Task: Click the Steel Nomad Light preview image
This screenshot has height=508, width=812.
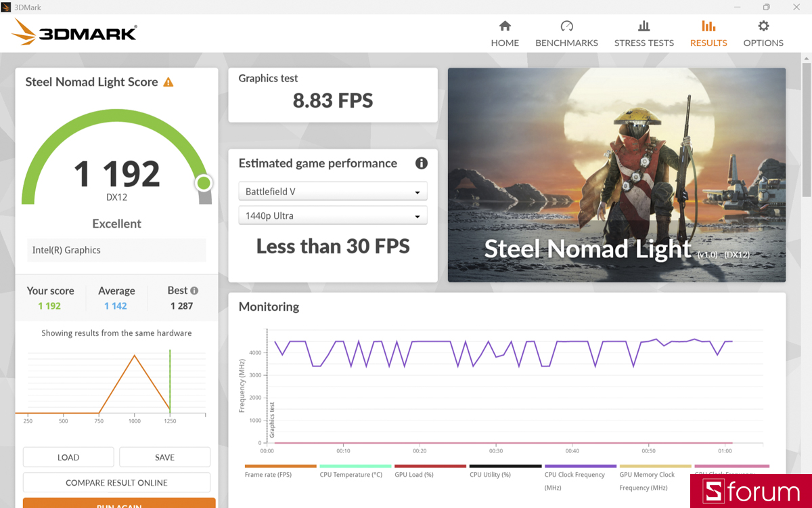Action: click(616, 175)
